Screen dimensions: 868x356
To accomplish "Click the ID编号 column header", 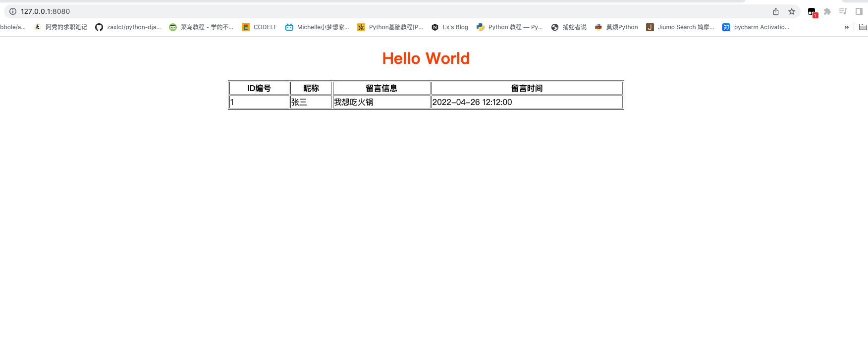I will click(259, 88).
